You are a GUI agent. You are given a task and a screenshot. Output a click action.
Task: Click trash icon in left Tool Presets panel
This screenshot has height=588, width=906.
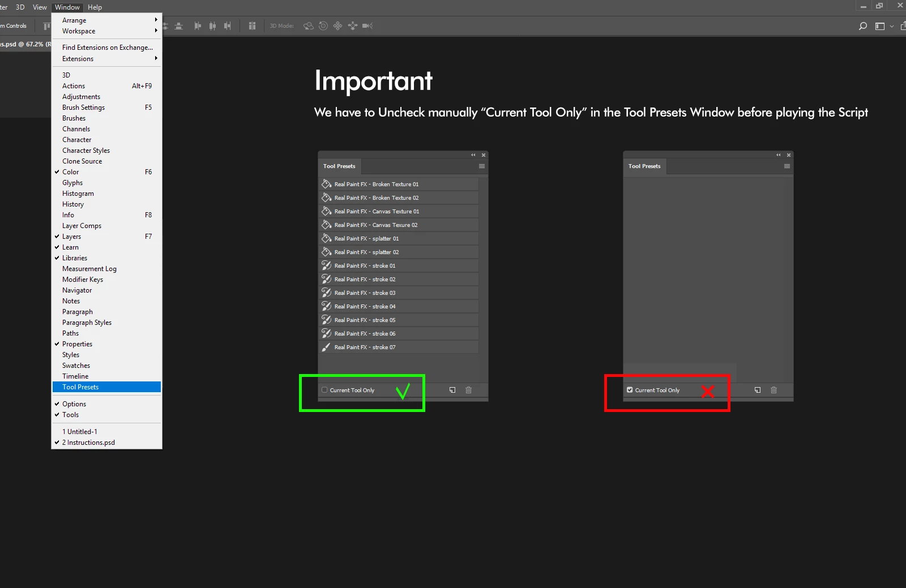click(x=468, y=390)
